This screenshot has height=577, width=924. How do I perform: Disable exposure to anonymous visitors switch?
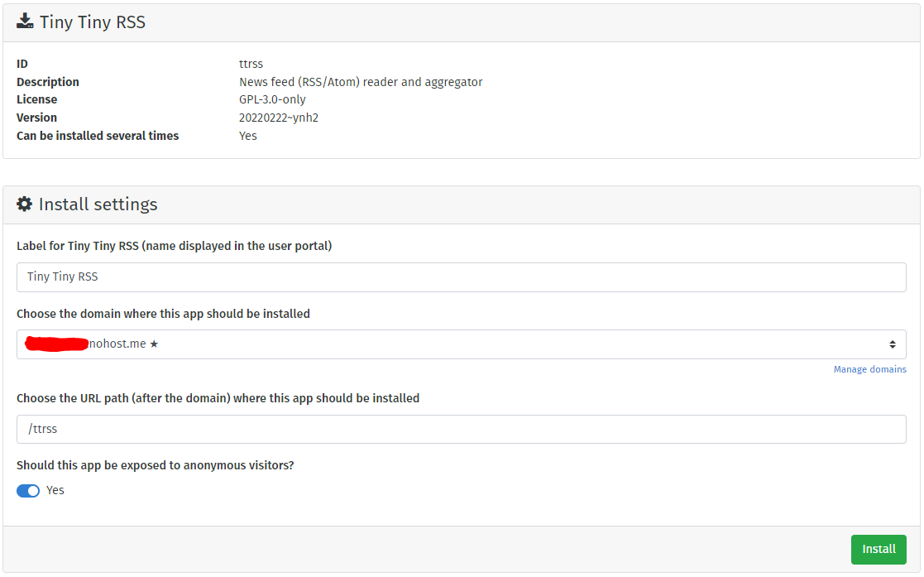click(x=28, y=491)
